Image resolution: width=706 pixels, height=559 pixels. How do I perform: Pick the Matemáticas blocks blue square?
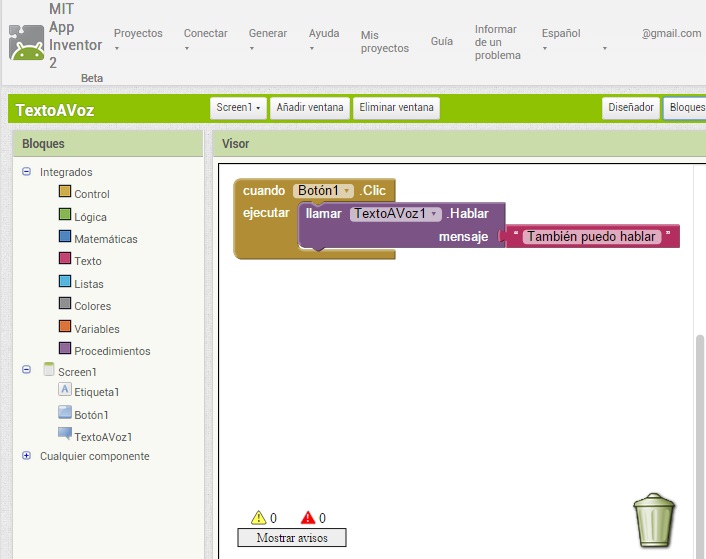click(x=65, y=236)
